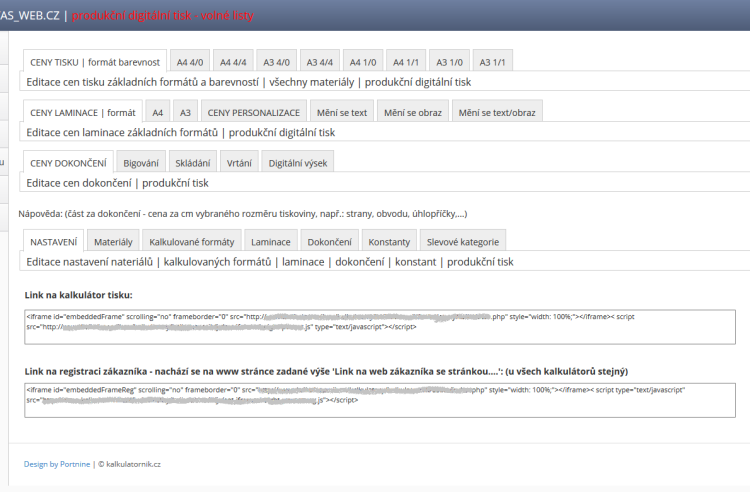This screenshot has height=492, width=750.
Task: Click inside the customer registration iframe code box
Action: 380,400
